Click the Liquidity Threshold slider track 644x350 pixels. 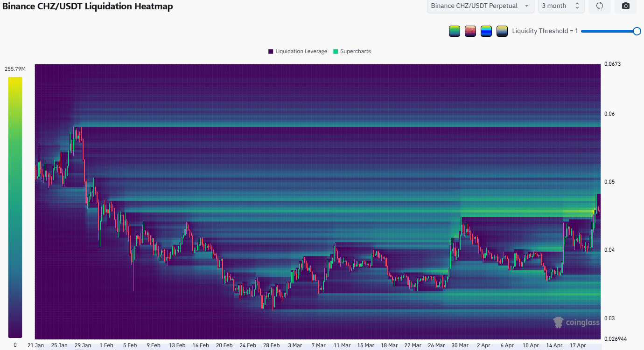pos(609,31)
